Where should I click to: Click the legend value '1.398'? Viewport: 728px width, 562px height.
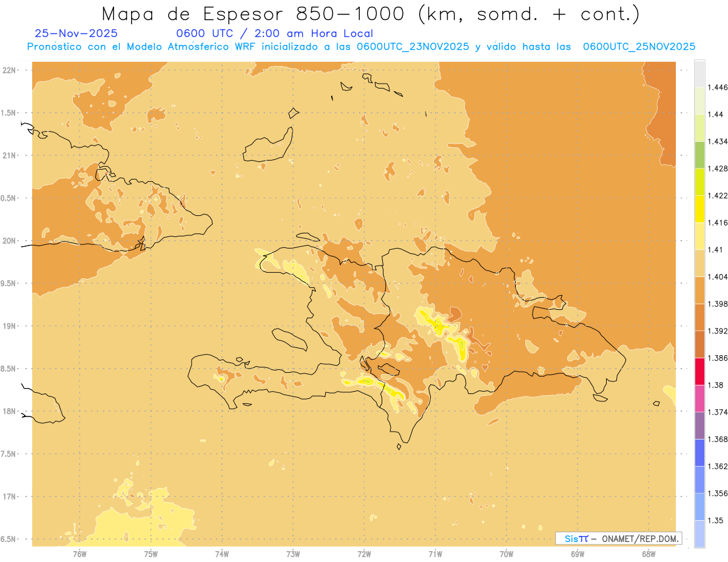(718, 304)
